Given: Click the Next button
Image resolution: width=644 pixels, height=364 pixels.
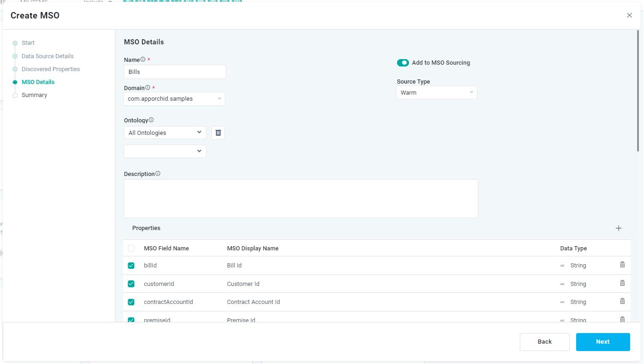Looking at the screenshot, I should [x=602, y=342].
